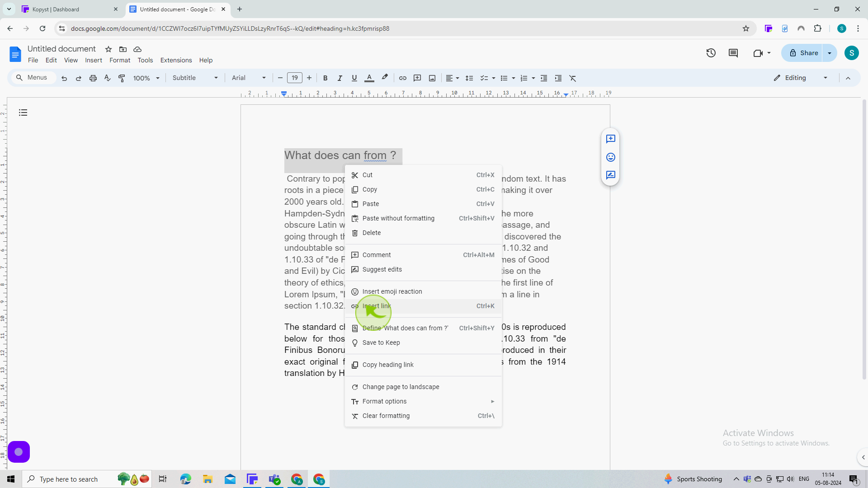Click the Italic formatting icon
Viewport: 868px width, 488px height.
coord(340,78)
